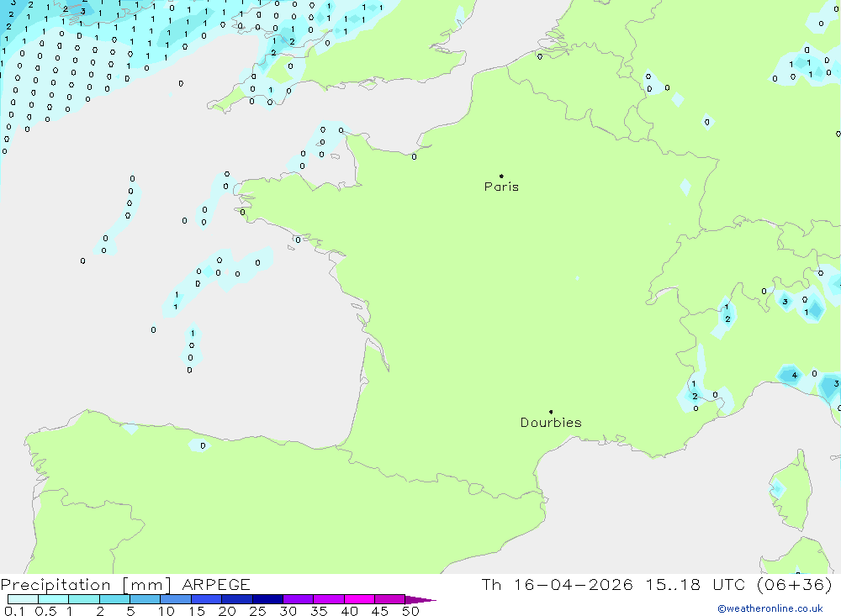Click the '20' legend scale label

(227, 611)
